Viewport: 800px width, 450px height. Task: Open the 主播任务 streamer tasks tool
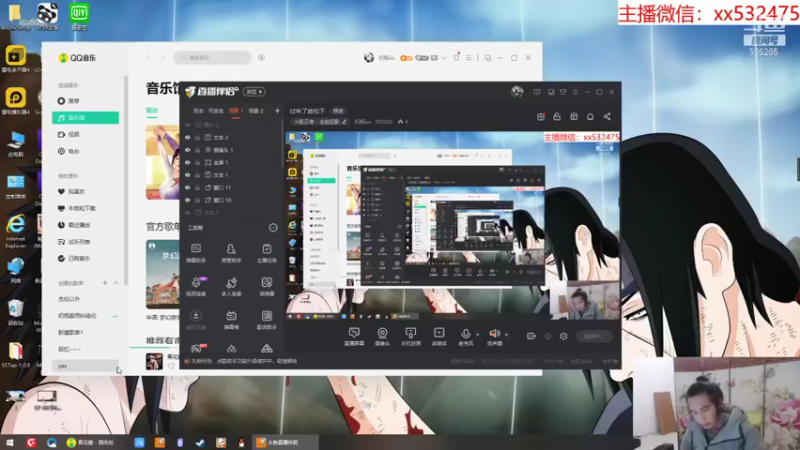point(266,253)
